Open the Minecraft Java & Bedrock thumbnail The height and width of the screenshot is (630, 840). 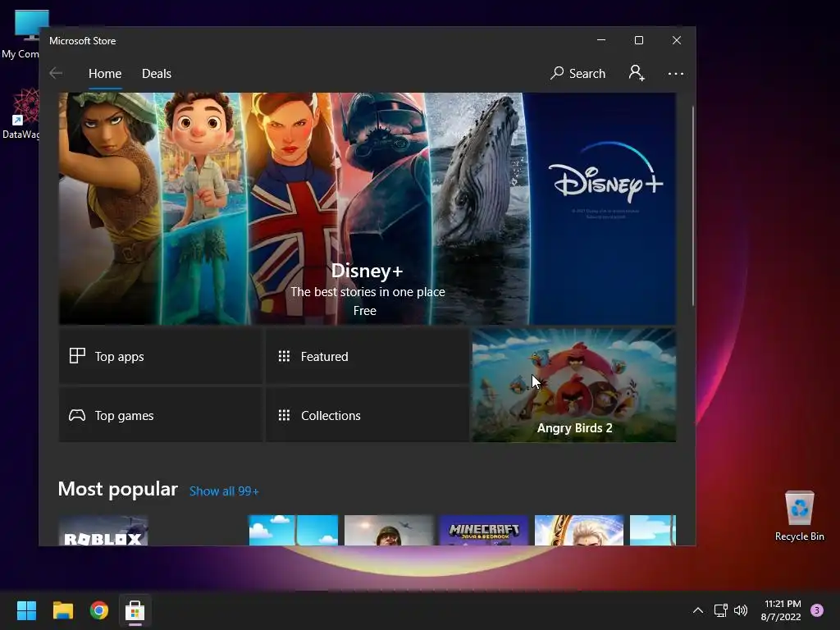click(x=484, y=531)
